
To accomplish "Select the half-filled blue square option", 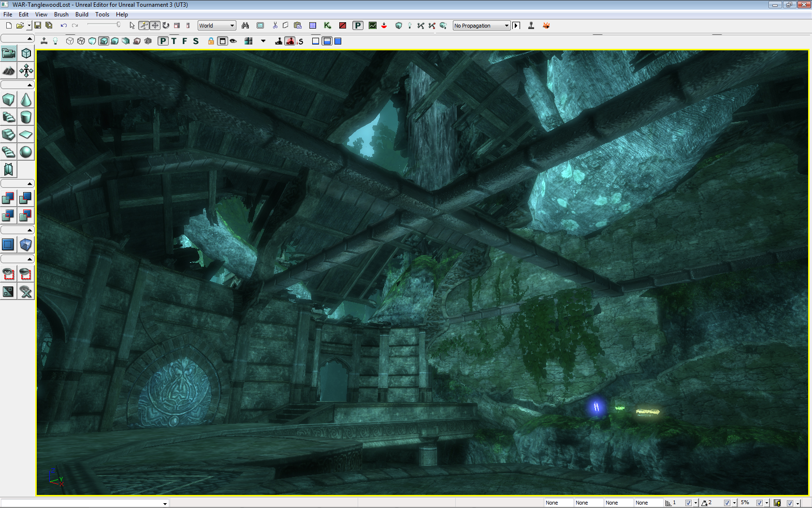I will tap(327, 41).
